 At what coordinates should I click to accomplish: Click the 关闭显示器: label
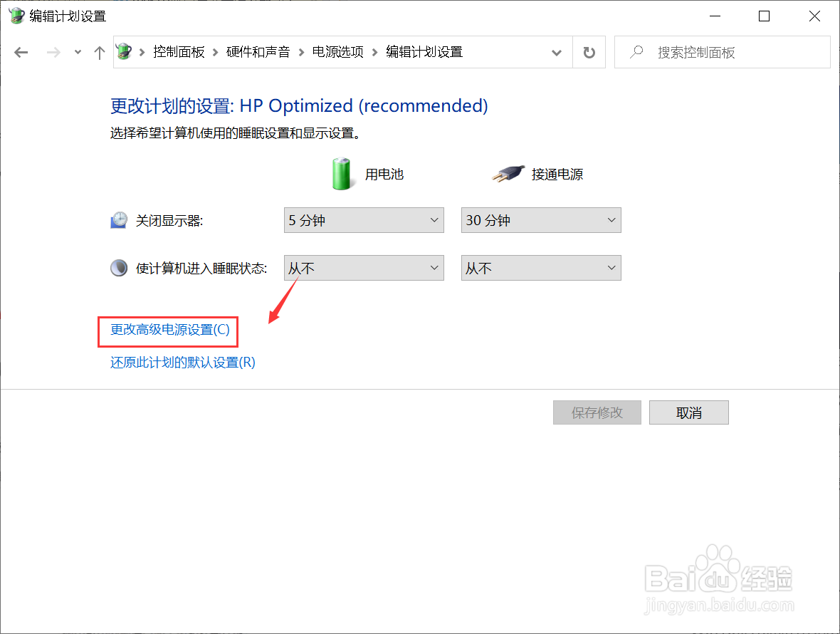(x=169, y=221)
